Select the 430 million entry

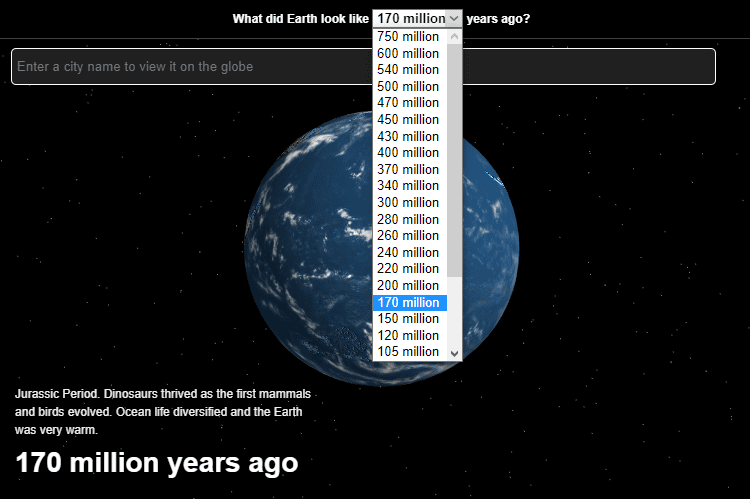click(x=410, y=136)
